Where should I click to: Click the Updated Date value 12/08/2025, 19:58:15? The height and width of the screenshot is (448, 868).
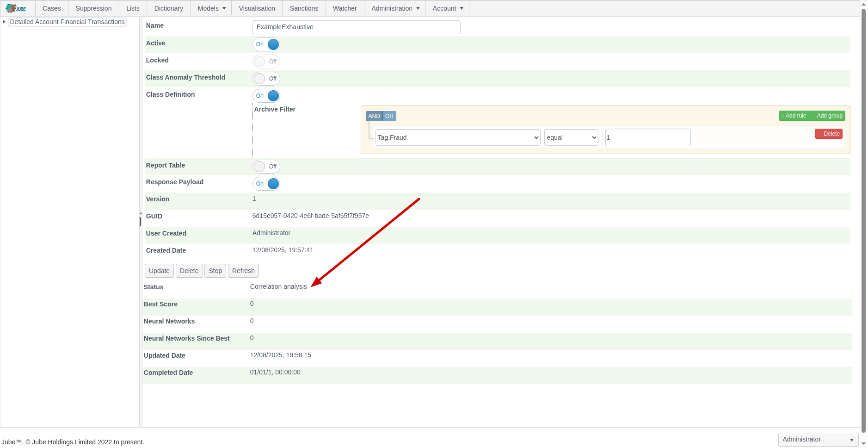[x=281, y=355]
